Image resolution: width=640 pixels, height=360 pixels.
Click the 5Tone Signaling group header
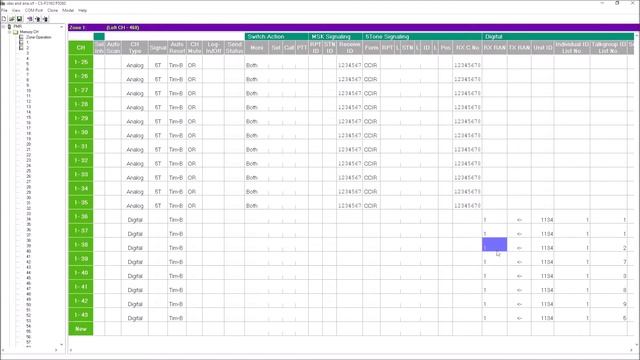point(422,36)
